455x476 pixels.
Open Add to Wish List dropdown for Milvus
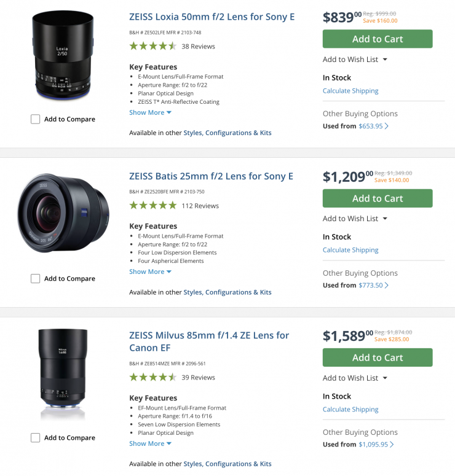click(x=355, y=378)
